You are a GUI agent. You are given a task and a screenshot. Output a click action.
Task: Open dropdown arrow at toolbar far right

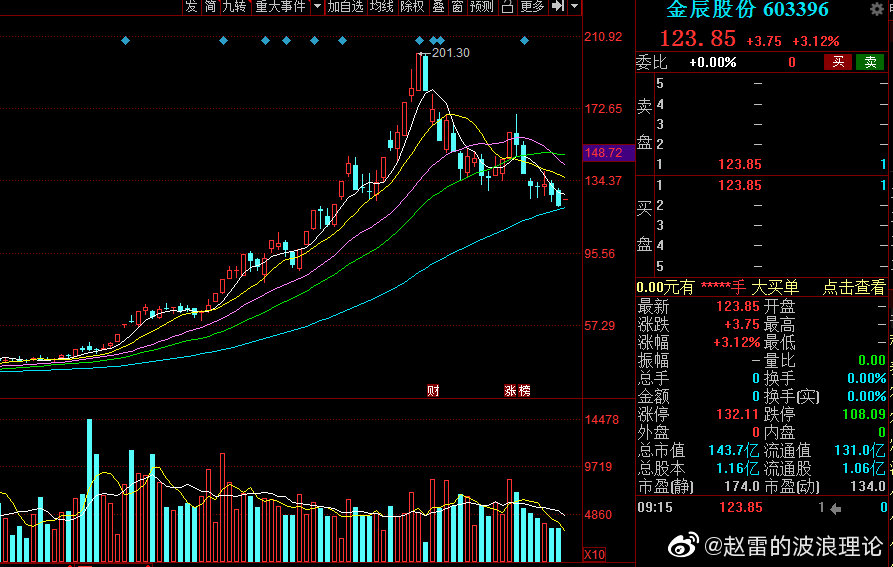tap(575, 7)
